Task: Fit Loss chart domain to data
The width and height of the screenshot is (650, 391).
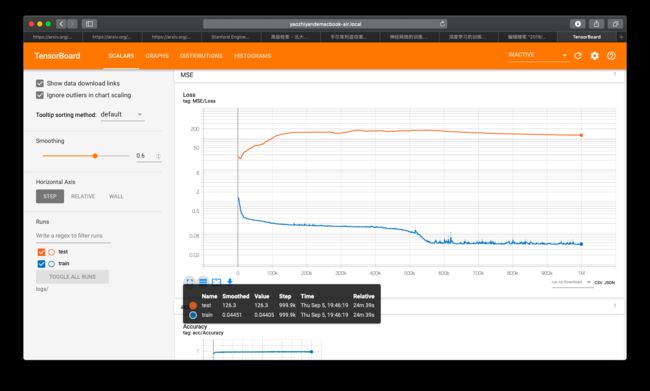Action: pyautogui.click(x=216, y=282)
